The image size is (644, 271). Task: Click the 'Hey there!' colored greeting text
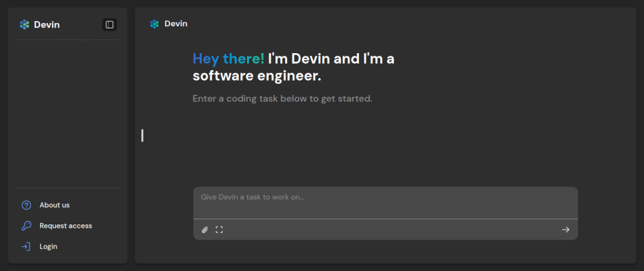pos(228,59)
